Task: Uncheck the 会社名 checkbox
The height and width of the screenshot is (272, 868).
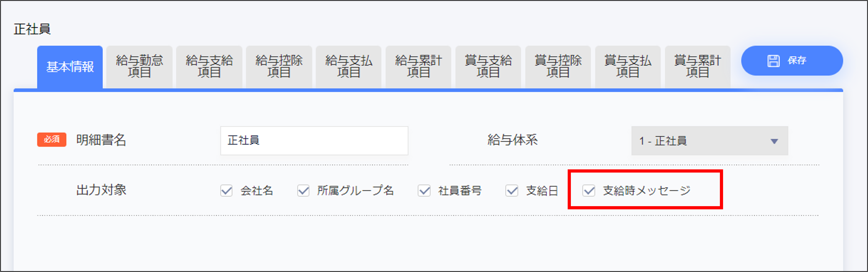Action: [x=226, y=191]
